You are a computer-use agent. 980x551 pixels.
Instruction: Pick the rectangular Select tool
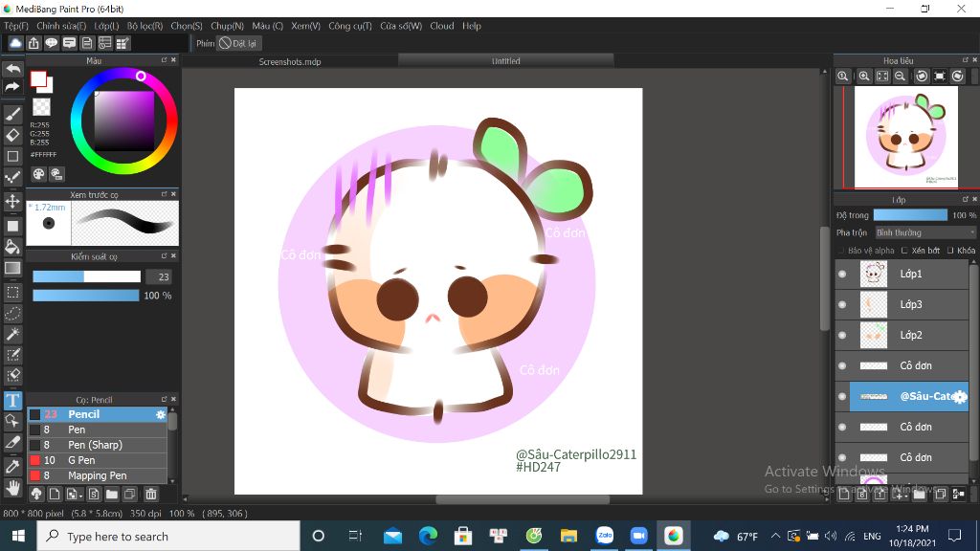click(x=12, y=292)
